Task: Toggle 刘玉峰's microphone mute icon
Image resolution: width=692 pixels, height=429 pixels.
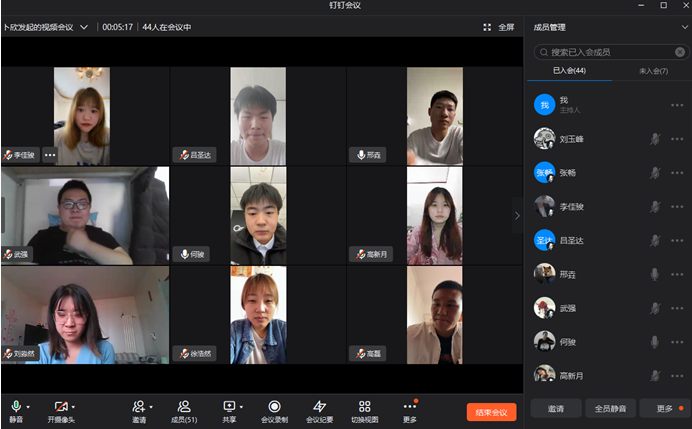Action: coord(655,138)
